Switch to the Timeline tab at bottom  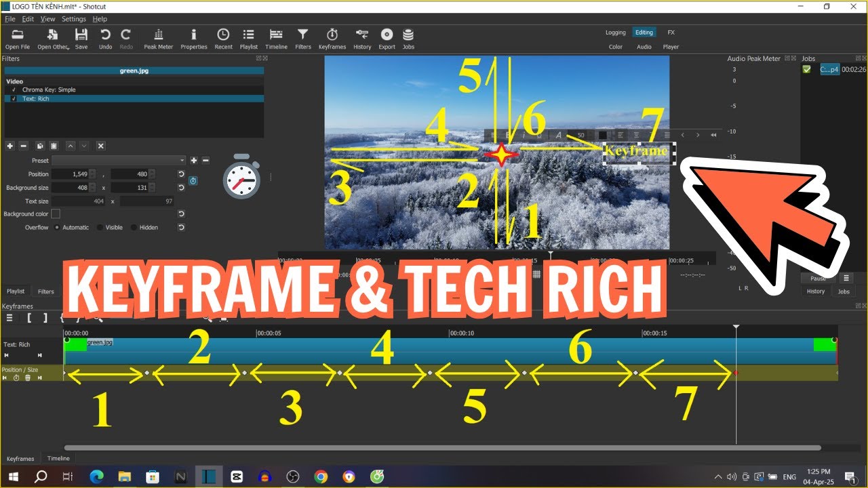(x=58, y=459)
